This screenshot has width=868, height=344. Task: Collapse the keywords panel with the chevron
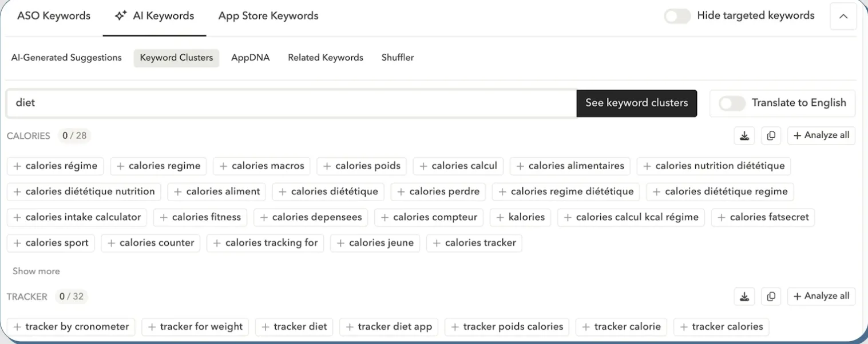[843, 17]
